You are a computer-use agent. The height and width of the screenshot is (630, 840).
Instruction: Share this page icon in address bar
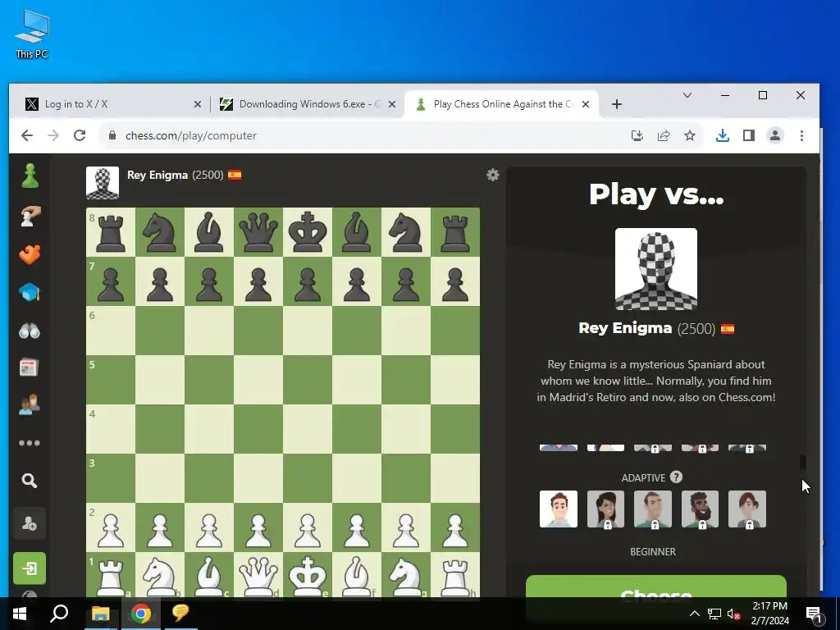pyautogui.click(x=663, y=135)
